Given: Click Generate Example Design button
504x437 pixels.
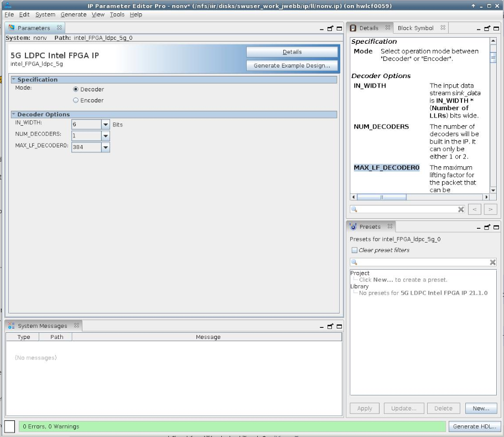Looking at the screenshot, I should click(292, 65).
